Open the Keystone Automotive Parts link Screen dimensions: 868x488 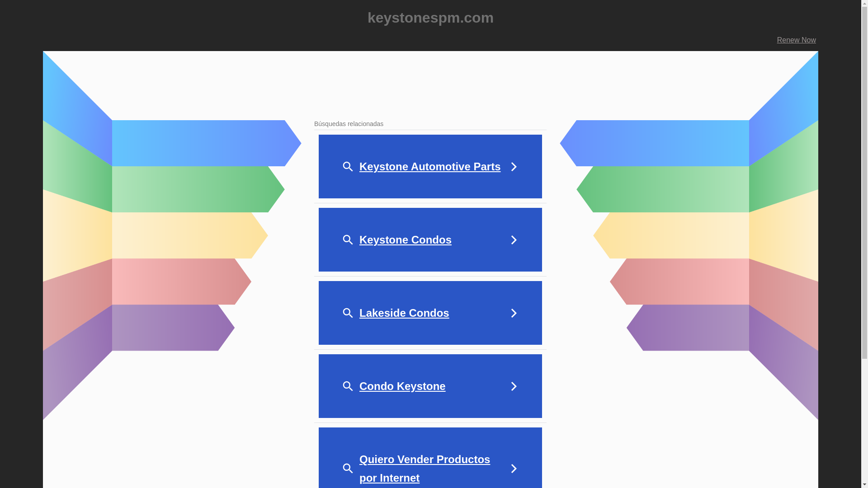point(430,167)
